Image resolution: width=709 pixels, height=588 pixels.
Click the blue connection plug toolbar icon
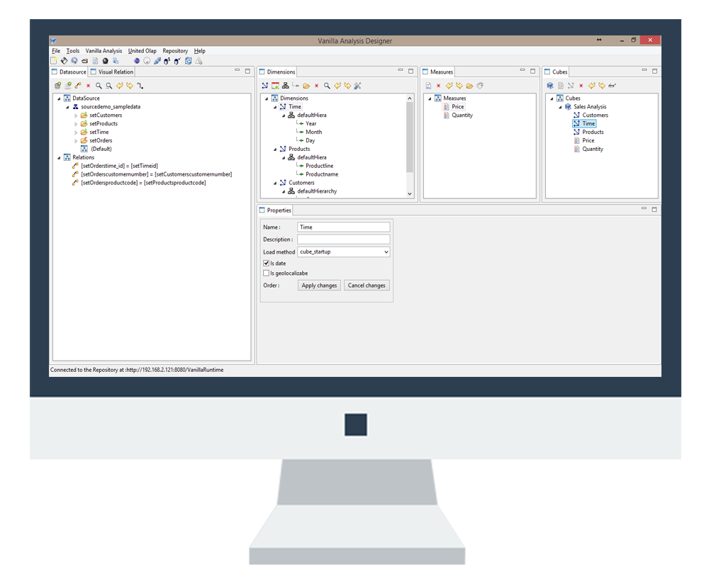pyautogui.click(x=157, y=61)
